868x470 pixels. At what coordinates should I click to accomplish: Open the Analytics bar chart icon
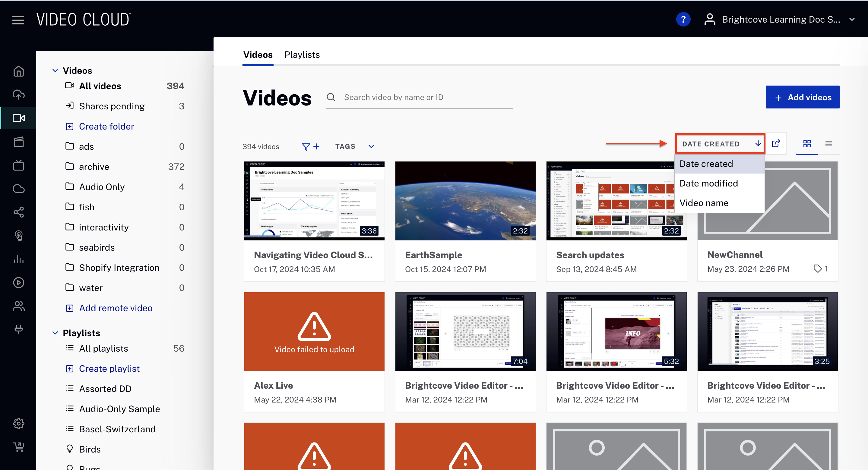pyautogui.click(x=18, y=259)
